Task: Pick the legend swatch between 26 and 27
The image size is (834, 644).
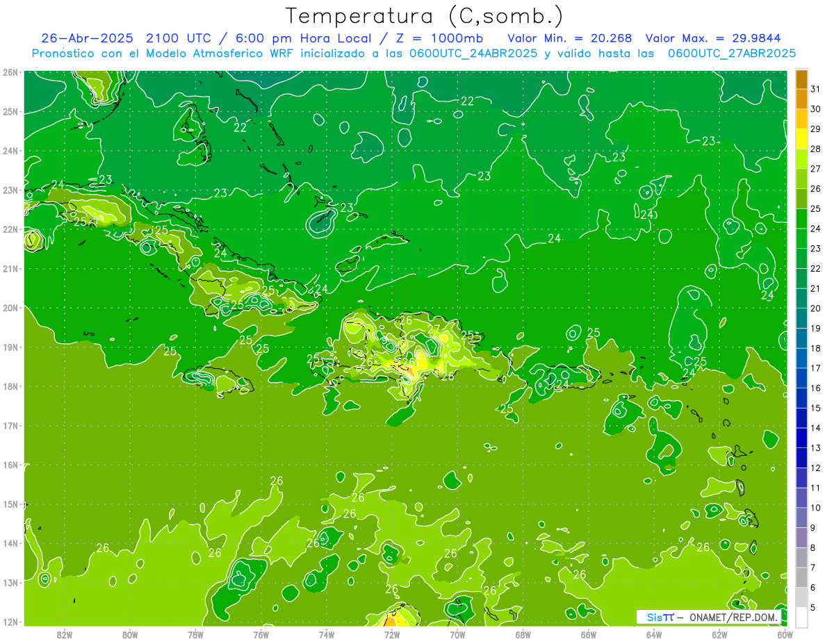Action: click(801, 179)
